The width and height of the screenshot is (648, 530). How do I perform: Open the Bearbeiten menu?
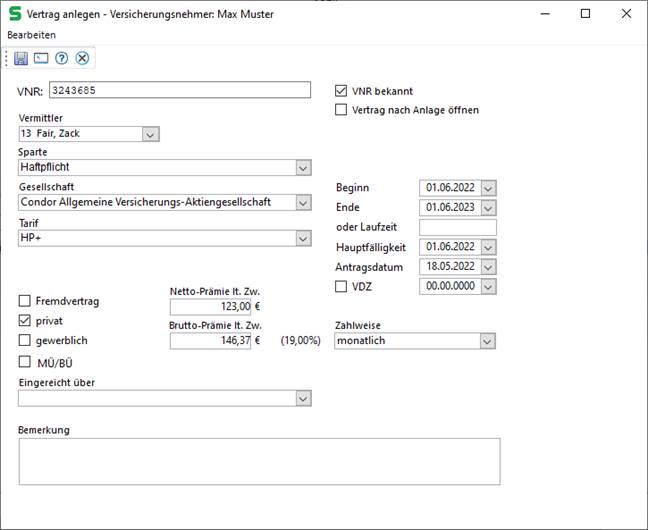tap(32, 34)
